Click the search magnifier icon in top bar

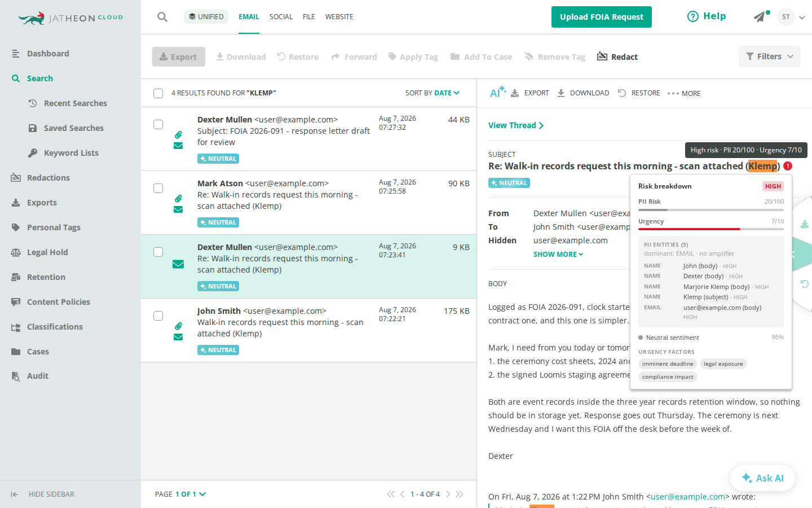point(162,17)
